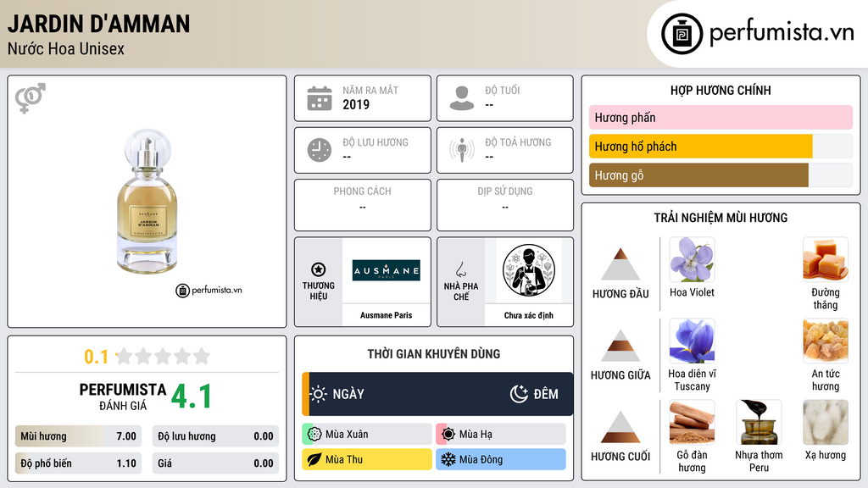Click the Mùa Thu season label
Image resolution: width=868 pixels, height=488 pixels.
[x=344, y=459]
